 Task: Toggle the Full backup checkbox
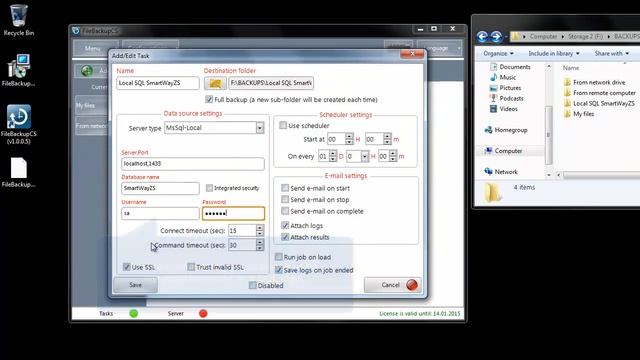tap(209, 99)
